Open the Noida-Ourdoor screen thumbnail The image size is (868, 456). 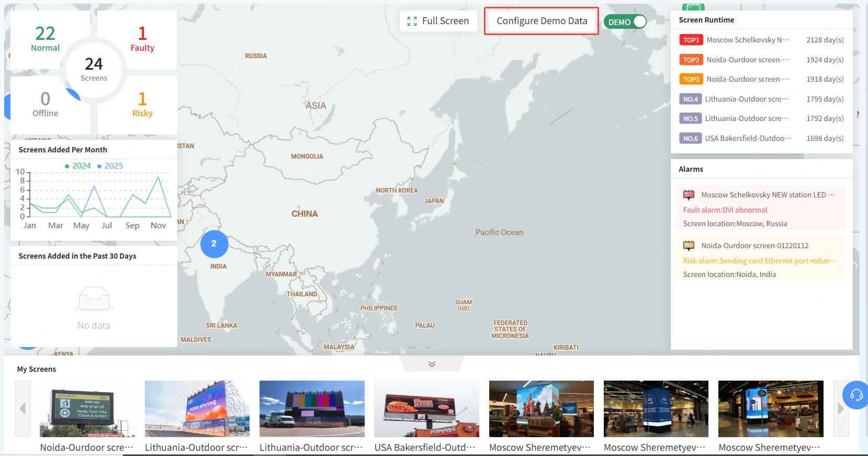(x=87, y=409)
